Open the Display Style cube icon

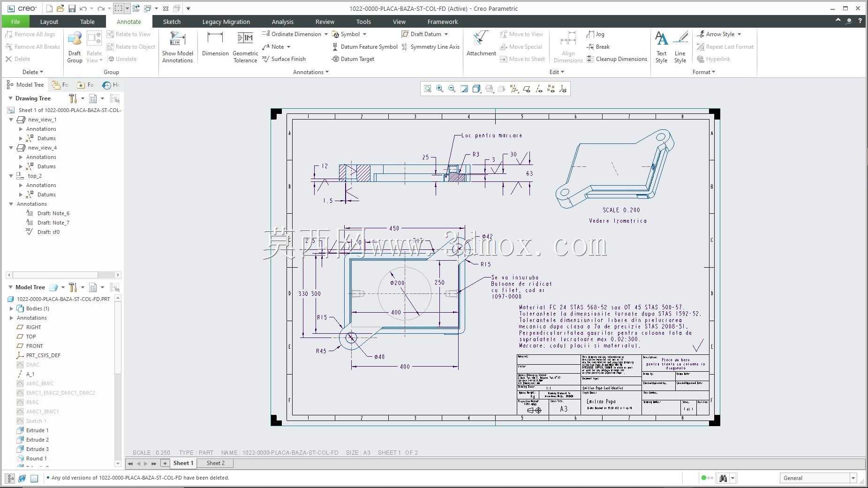(476, 89)
